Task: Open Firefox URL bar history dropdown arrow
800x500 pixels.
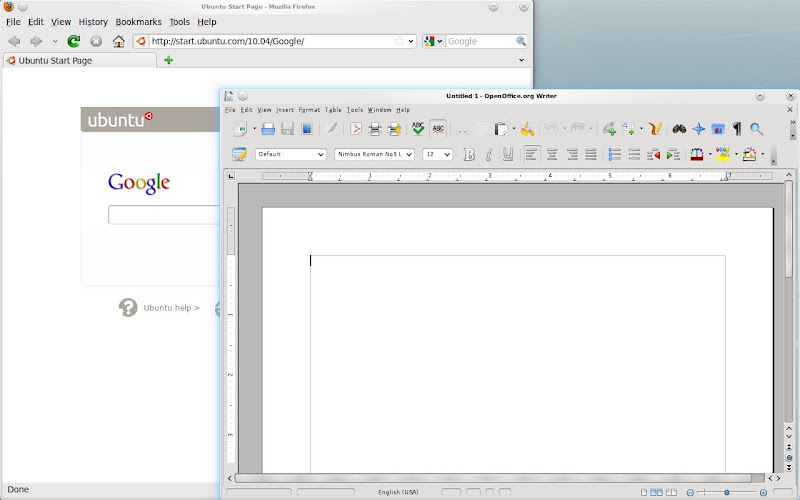Action: click(411, 41)
